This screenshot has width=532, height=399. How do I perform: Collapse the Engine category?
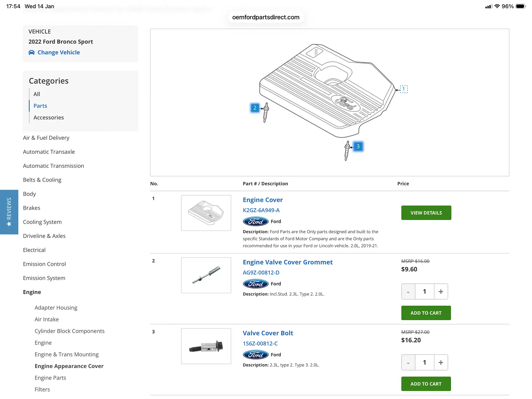(32, 292)
